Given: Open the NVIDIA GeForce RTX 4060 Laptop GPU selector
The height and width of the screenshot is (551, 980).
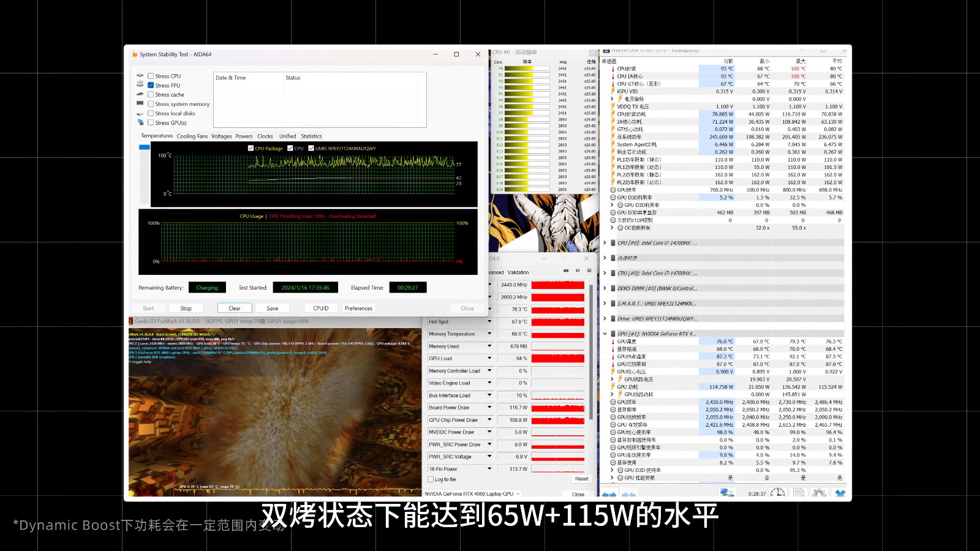Looking at the screenshot, I should pyautogui.click(x=473, y=493).
